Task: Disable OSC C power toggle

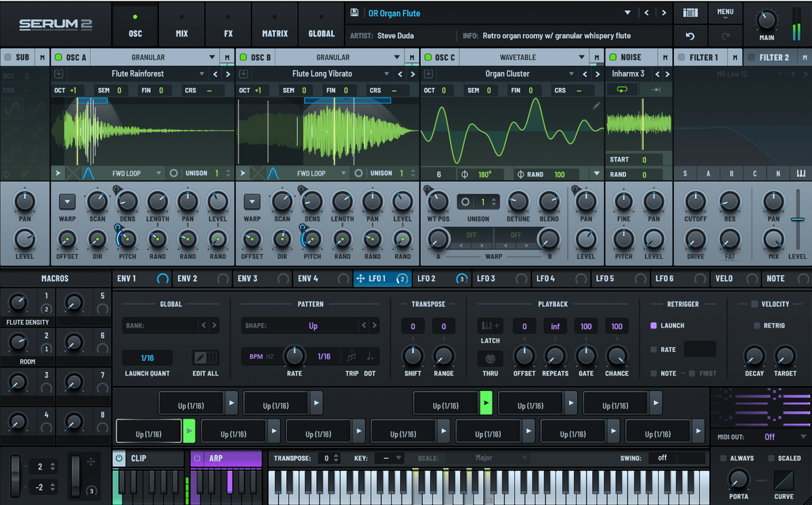Action: tap(428, 57)
